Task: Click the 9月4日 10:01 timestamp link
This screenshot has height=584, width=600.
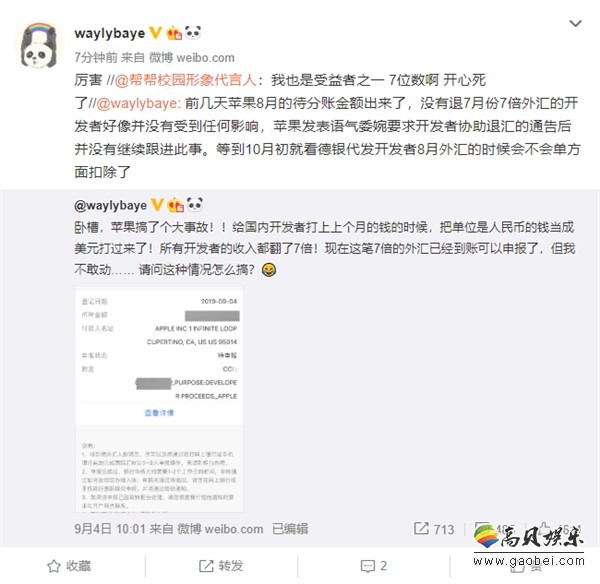Action: (110, 529)
